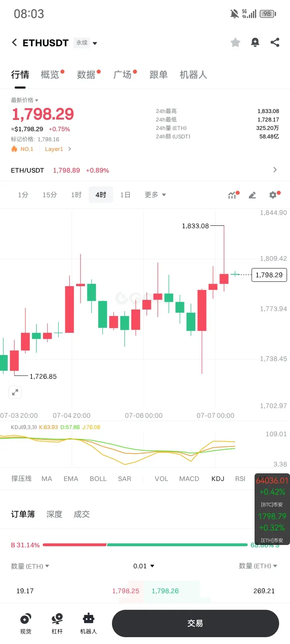This screenshot has height=644, width=290.
Task: Share the ETHUSDT page
Action: [275, 42]
